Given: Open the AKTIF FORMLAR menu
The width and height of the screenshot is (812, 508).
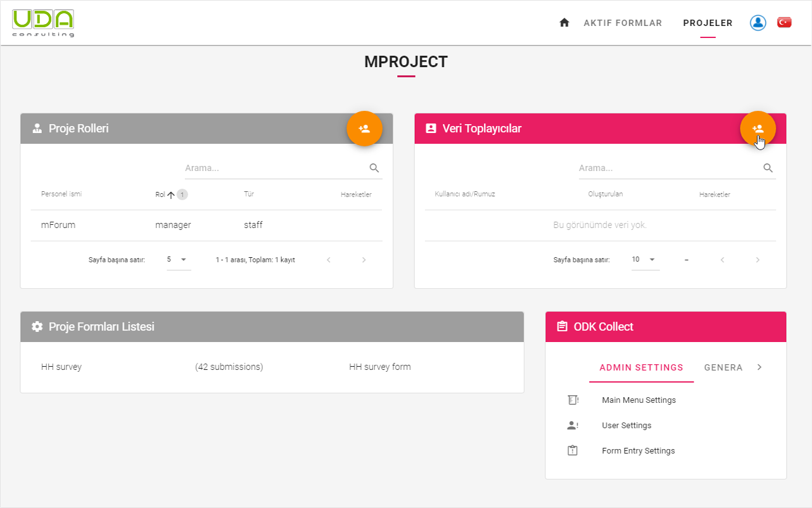Looking at the screenshot, I should (623, 23).
